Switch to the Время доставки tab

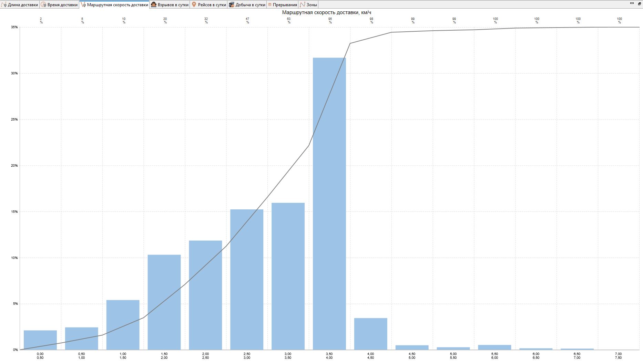coord(59,4)
